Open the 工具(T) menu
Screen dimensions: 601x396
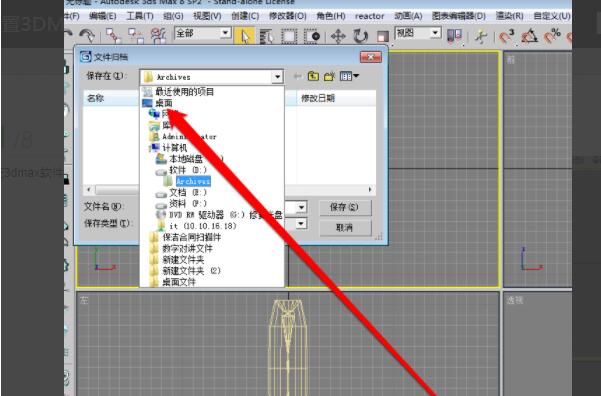coord(140,16)
